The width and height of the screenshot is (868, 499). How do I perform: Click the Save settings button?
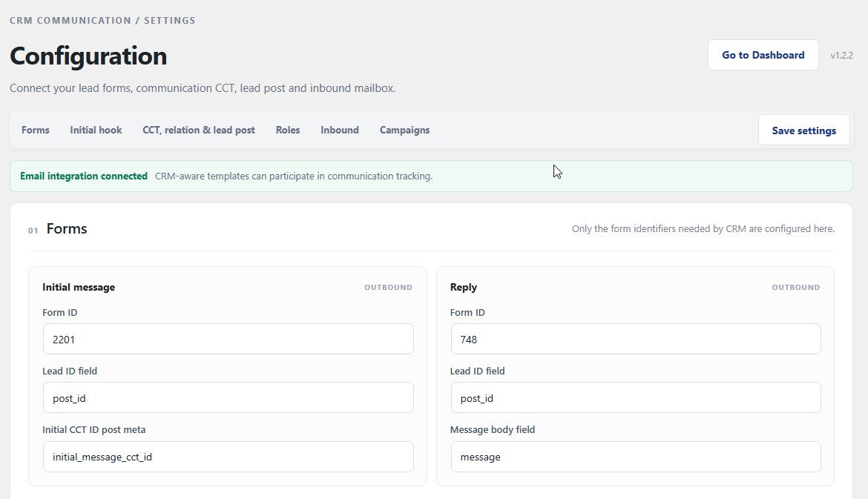point(803,130)
